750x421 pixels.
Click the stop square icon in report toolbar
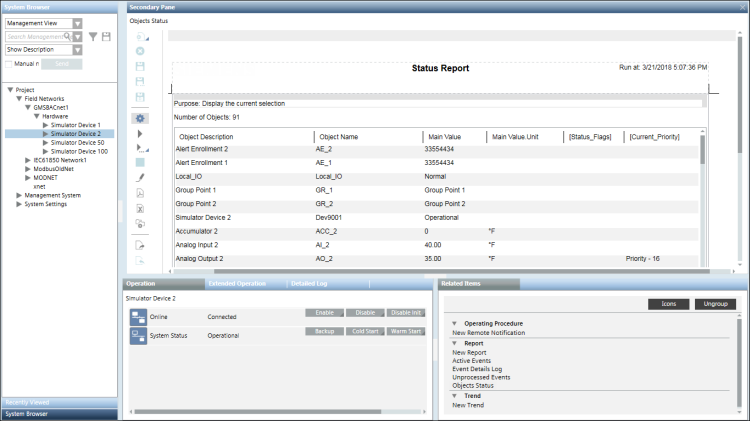[140, 161]
